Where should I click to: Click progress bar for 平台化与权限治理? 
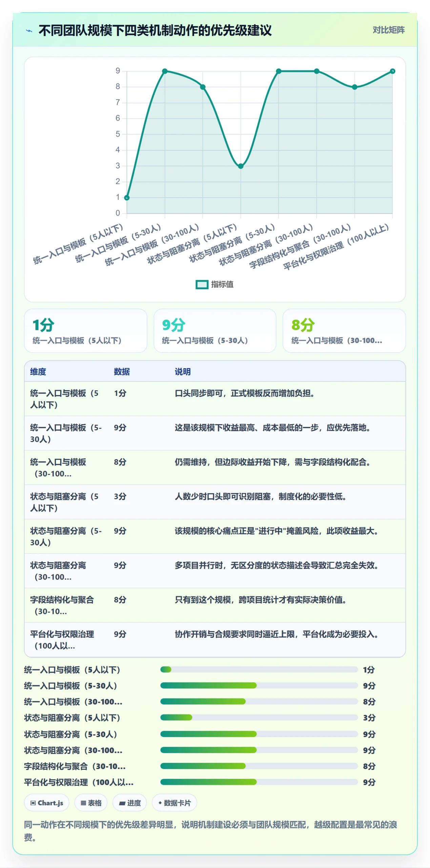(x=259, y=782)
